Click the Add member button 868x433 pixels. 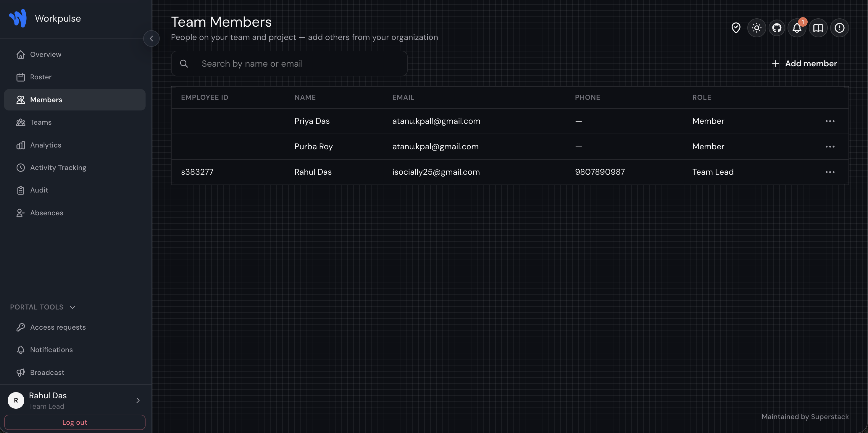click(804, 63)
